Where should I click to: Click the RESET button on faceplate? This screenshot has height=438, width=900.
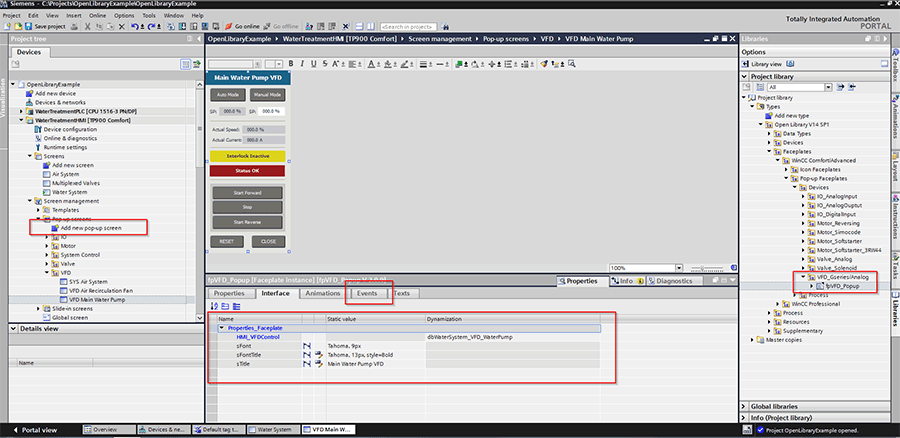pos(227,242)
